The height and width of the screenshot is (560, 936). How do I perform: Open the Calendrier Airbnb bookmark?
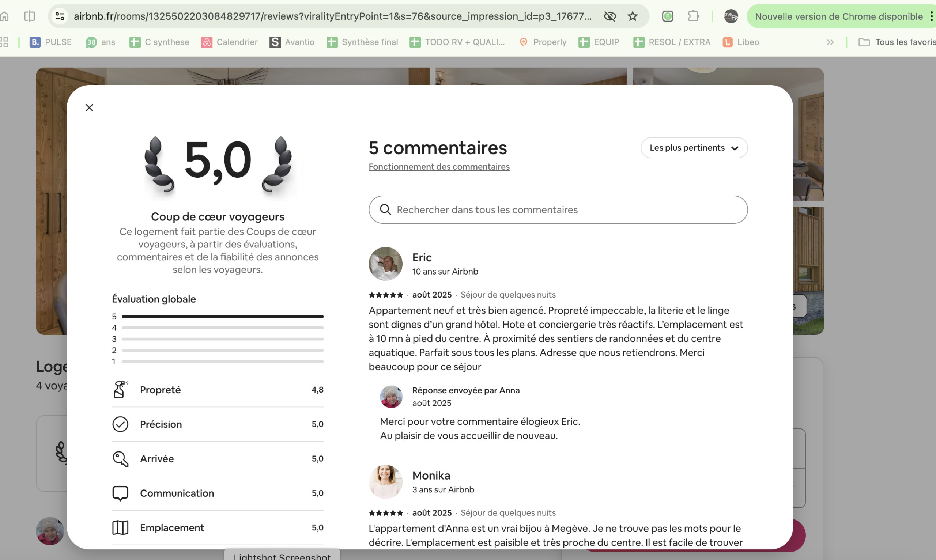(x=229, y=42)
